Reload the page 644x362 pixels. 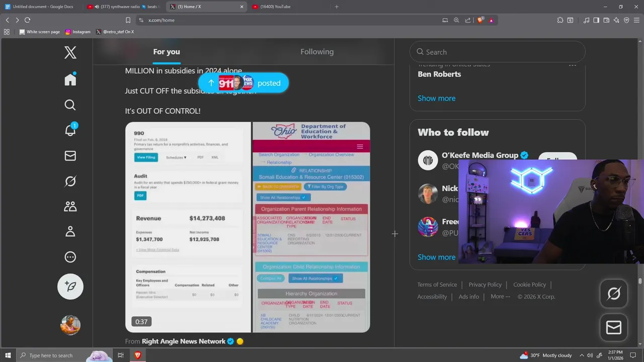coord(27,20)
